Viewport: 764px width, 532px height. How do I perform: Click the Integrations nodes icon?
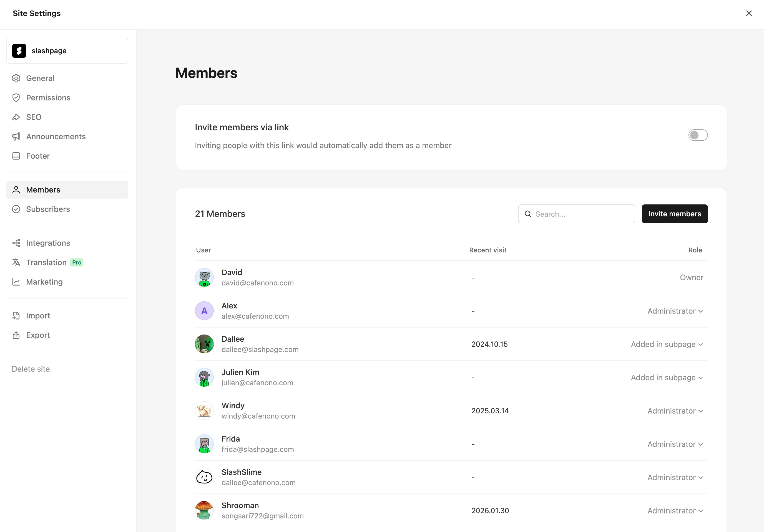pos(16,243)
